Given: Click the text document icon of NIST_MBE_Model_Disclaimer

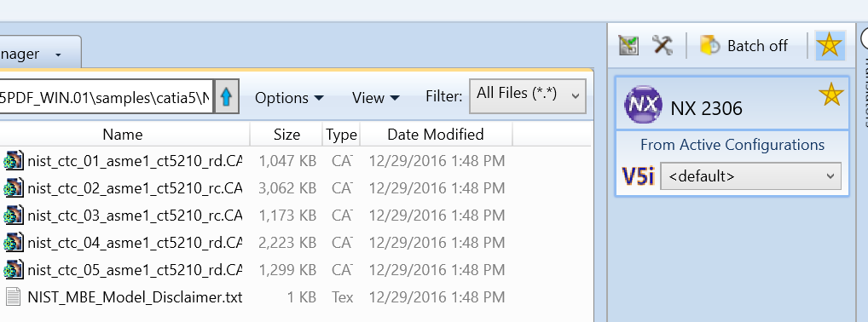Looking at the screenshot, I should point(14,296).
